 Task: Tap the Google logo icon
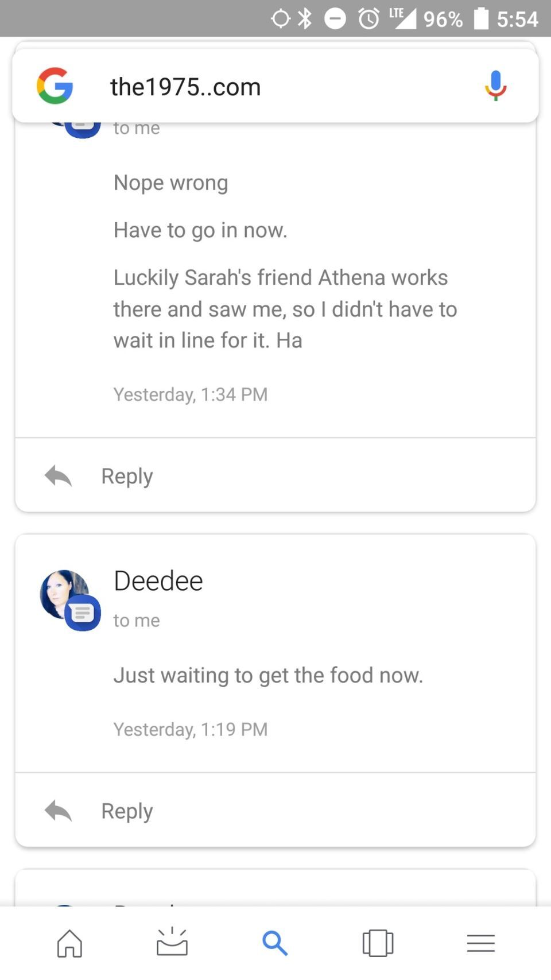pos(55,86)
